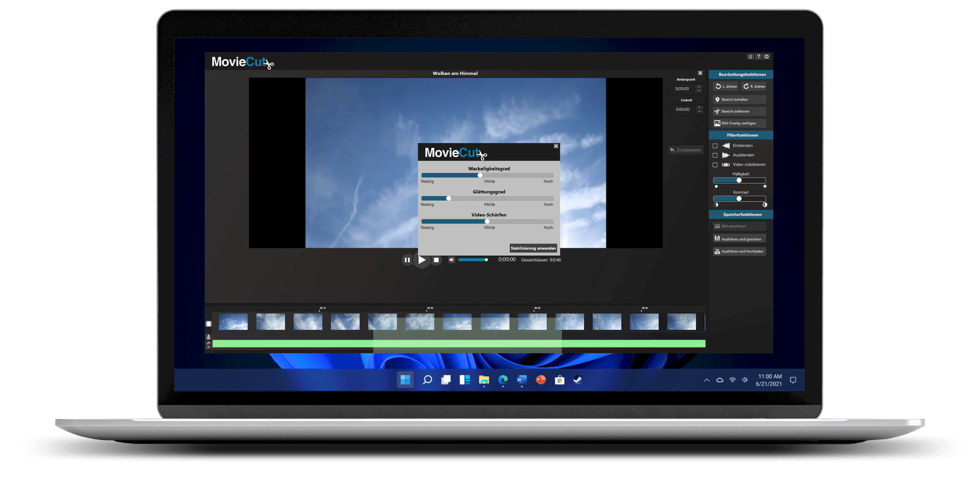
Task: Click the high brightness sun icon under Helligkeit
Action: [764, 187]
